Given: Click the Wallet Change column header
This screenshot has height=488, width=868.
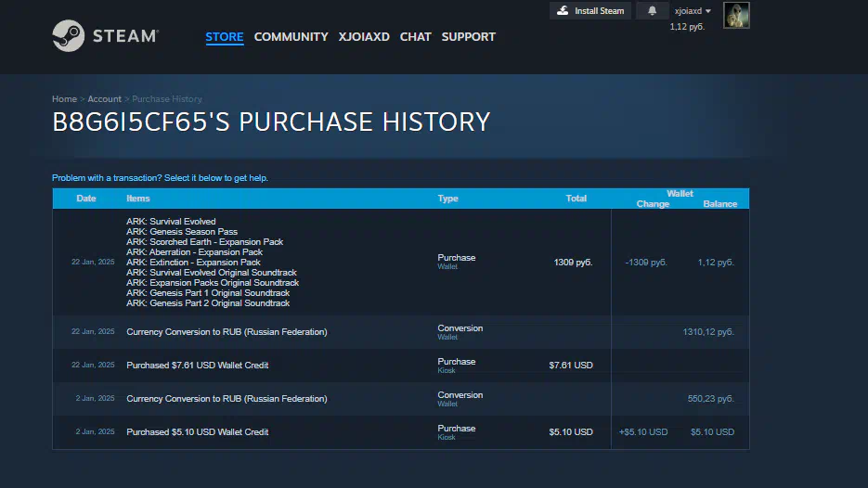Looking at the screenshot, I should tap(653, 204).
